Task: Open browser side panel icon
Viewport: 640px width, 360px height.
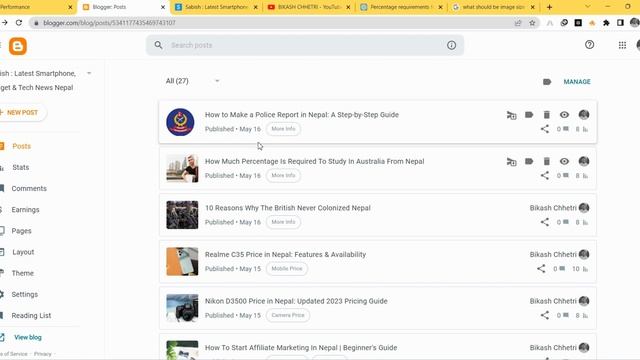Action: pos(620,23)
